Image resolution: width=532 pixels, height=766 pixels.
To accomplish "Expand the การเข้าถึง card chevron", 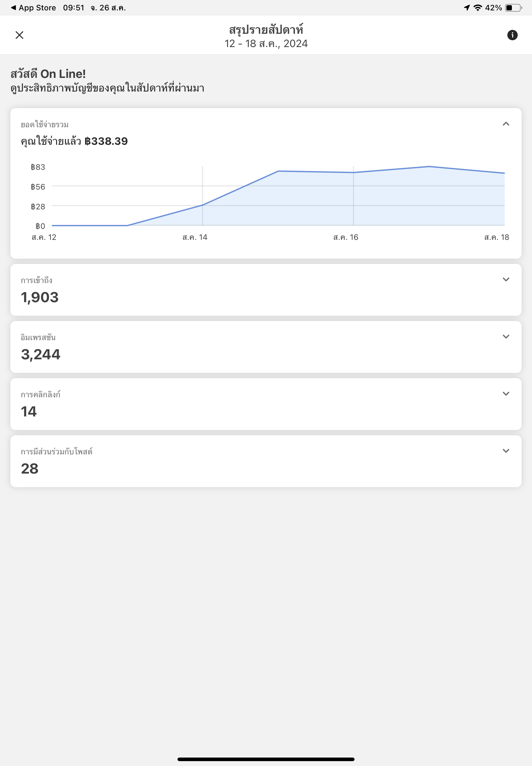I will coord(506,279).
